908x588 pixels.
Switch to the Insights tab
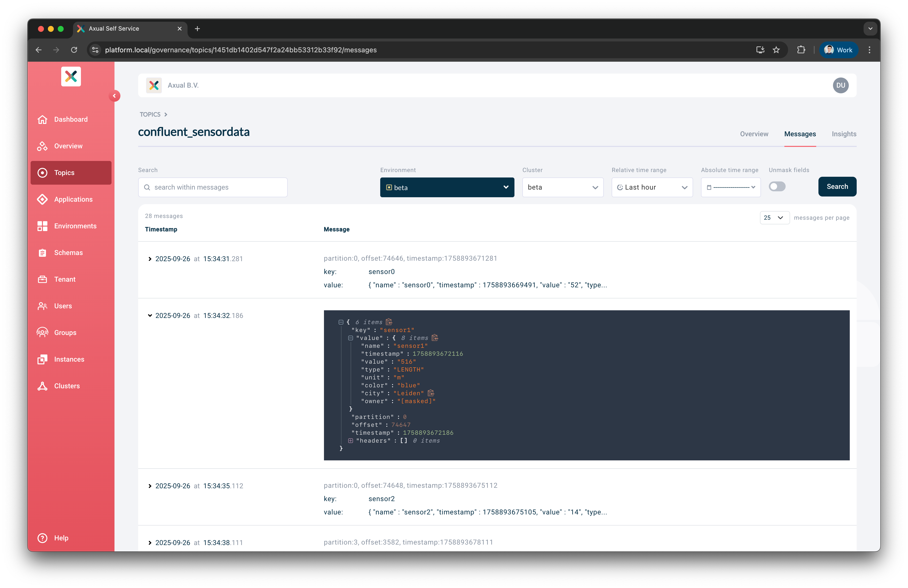[844, 134]
